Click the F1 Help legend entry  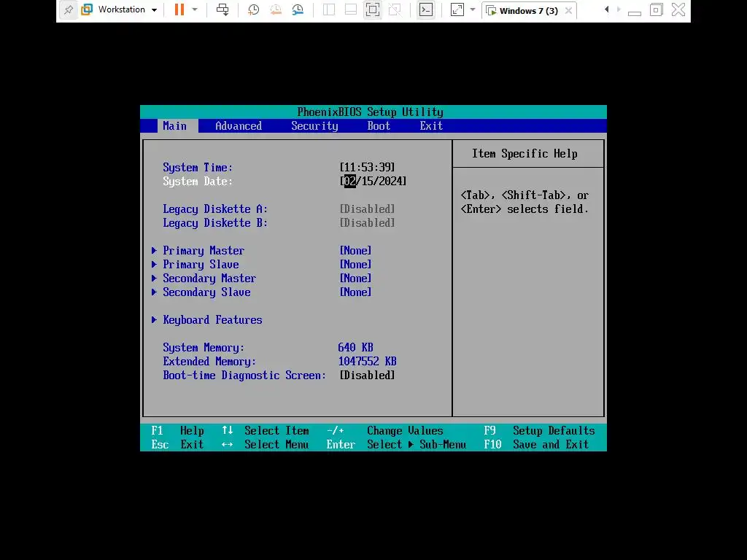pyautogui.click(x=178, y=430)
